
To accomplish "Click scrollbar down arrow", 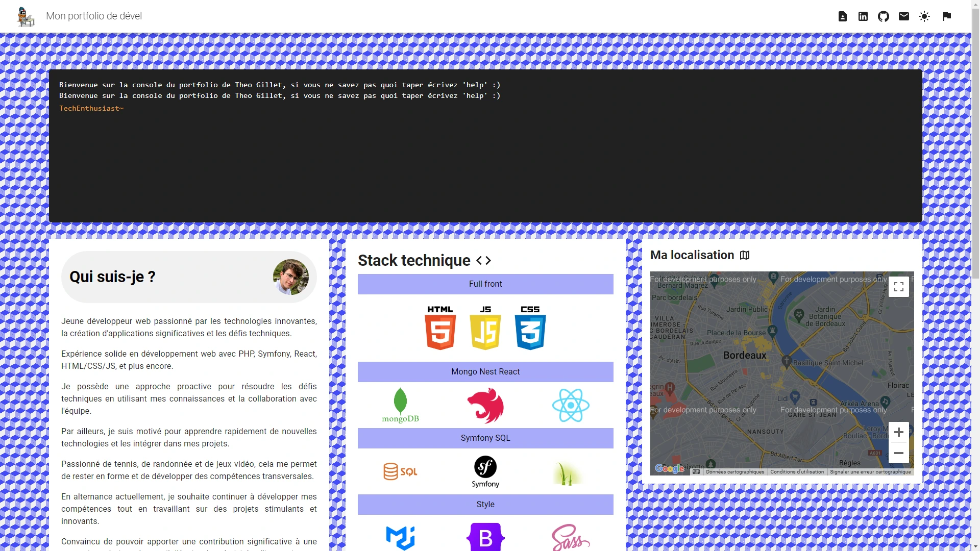I will coord(975,546).
